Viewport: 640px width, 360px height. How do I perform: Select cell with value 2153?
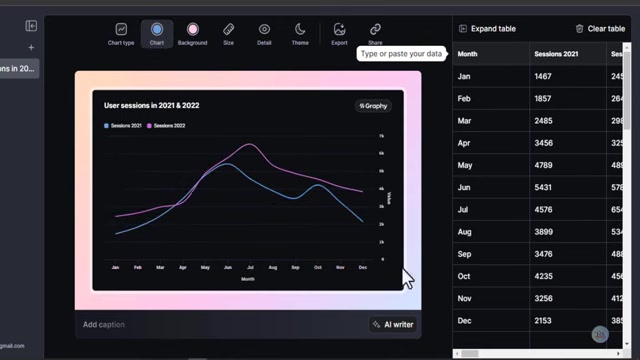tap(568, 321)
